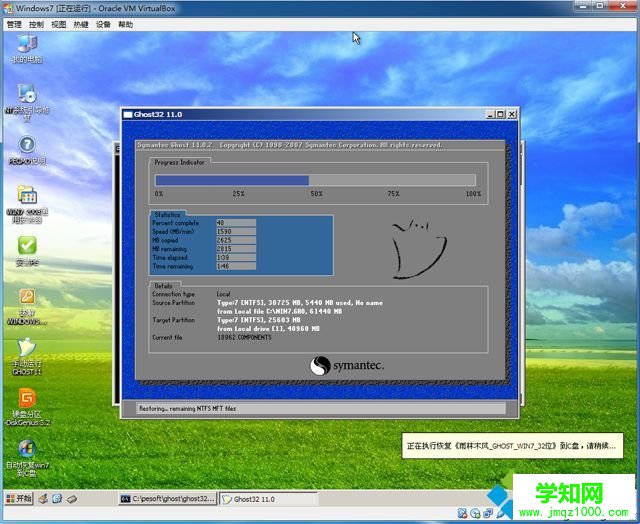Click the MB copied value 2625
Screen dimensions: 640x524
click(236, 240)
